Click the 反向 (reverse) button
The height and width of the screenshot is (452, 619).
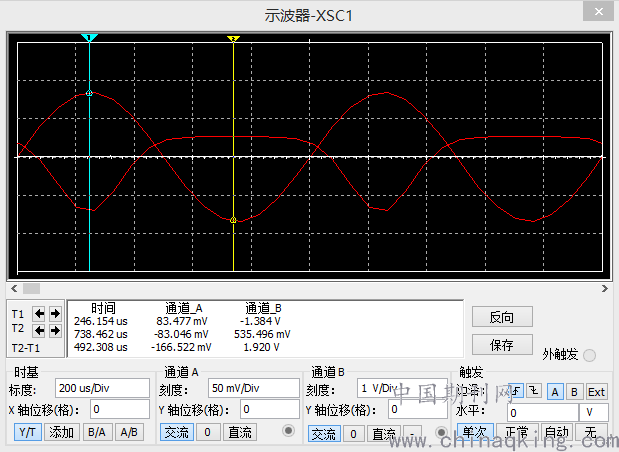502,317
